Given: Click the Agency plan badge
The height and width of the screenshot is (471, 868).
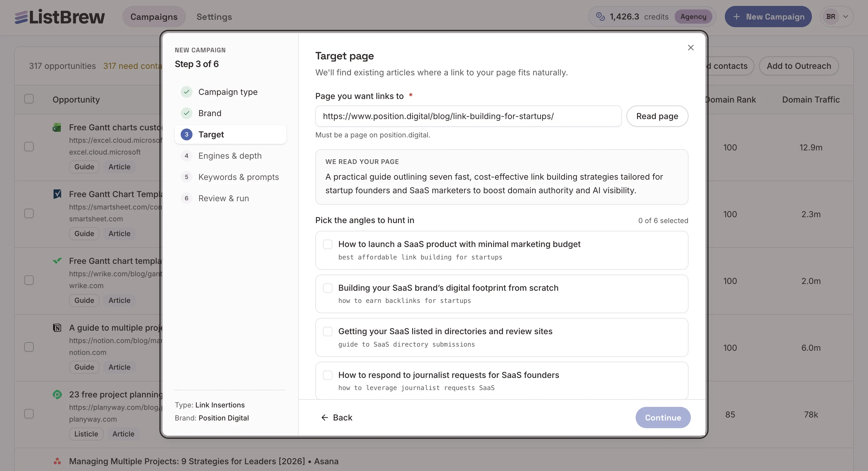Looking at the screenshot, I should click(693, 17).
